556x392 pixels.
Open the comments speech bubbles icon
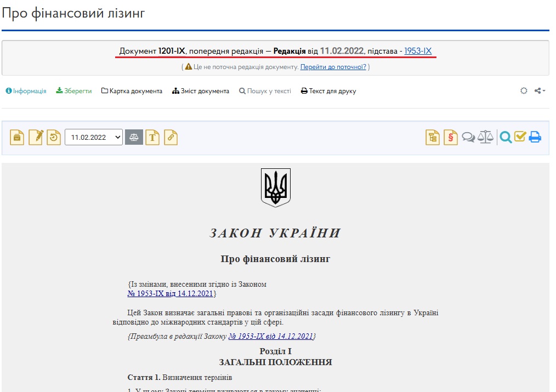point(468,137)
